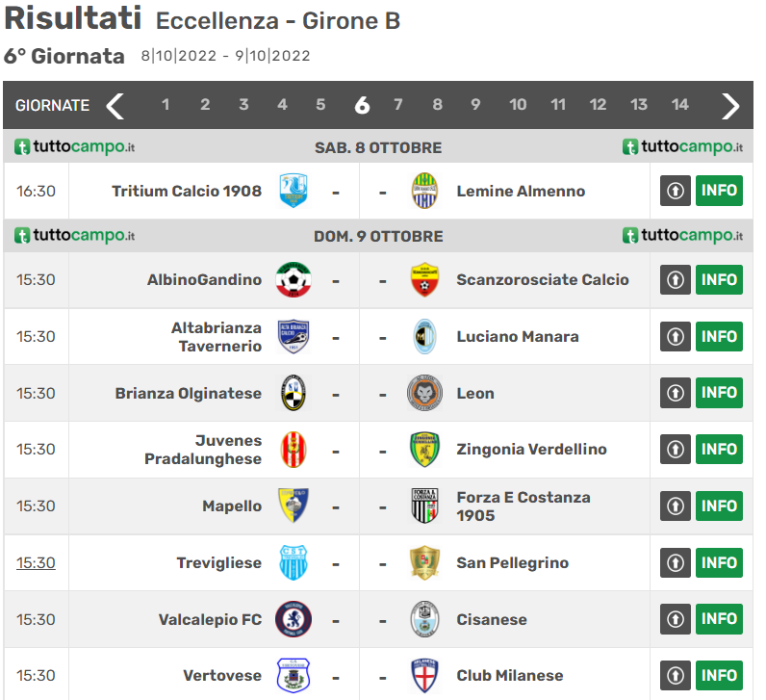The height and width of the screenshot is (700, 766).
Task: Click the Zingonia Verdellino team crest
Action: coord(424,450)
